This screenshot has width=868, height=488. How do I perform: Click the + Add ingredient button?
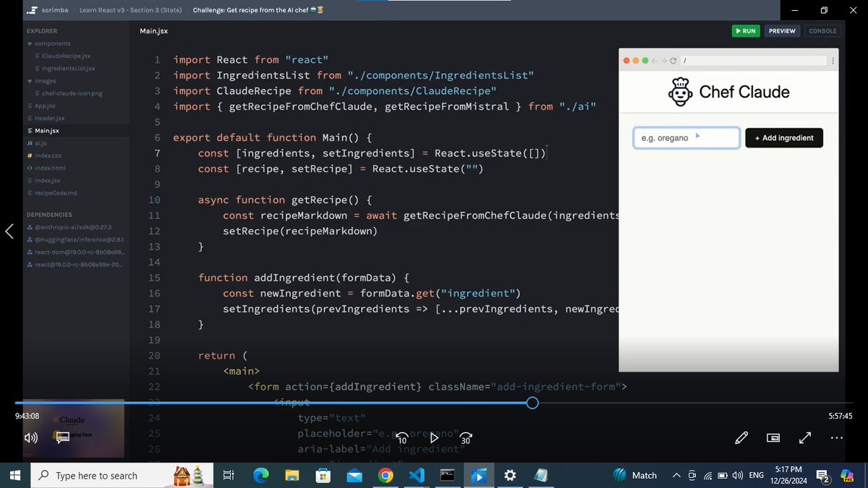(x=784, y=137)
